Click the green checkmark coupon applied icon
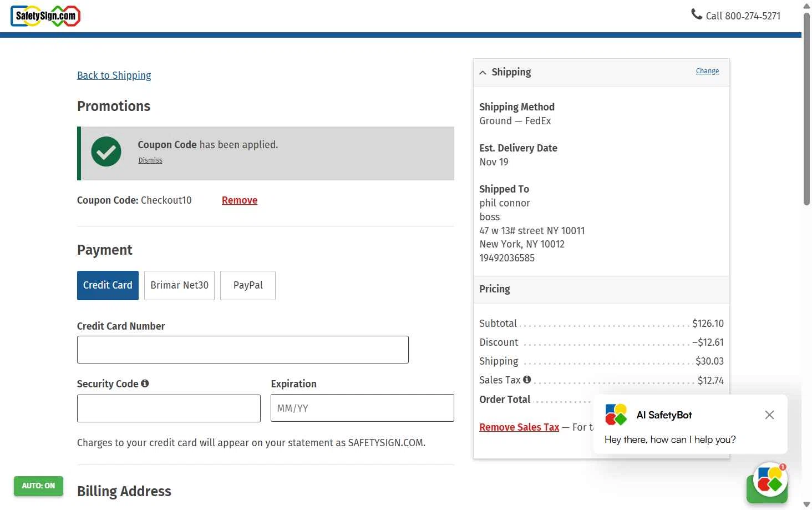Viewport: 812px width, 510px height. pyautogui.click(x=106, y=152)
